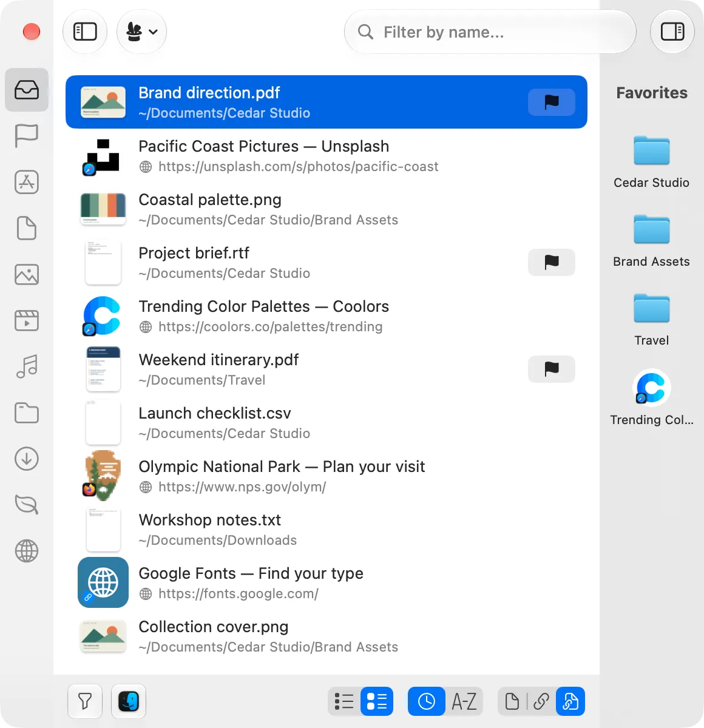
Task: Sort items by recent time
Action: coord(427,701)
